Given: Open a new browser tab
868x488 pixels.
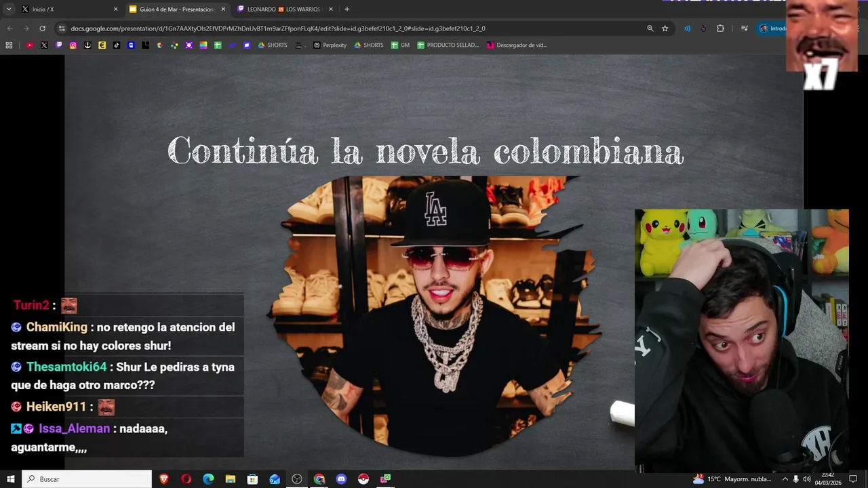Looking at the screenshot, I should [347, 9].
